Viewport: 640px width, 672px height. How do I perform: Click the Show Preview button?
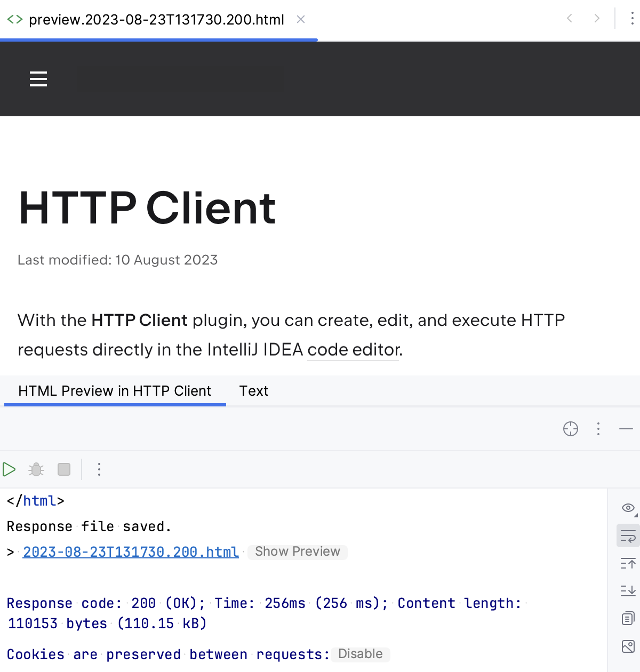tap(297, 551)
